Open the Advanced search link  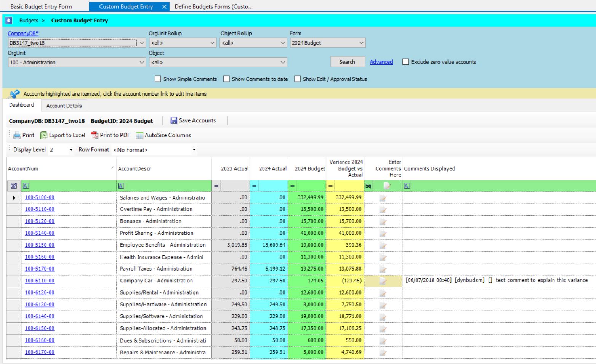[381, 62]
